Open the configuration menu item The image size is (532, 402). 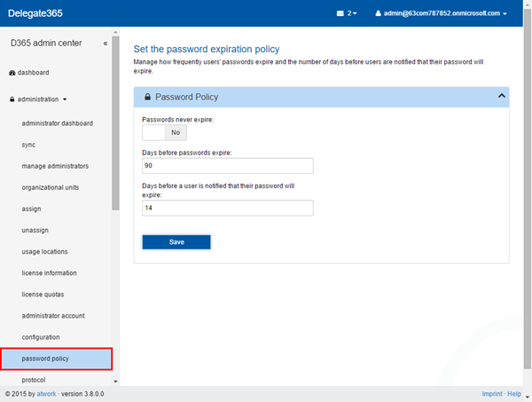pos(41,337)
